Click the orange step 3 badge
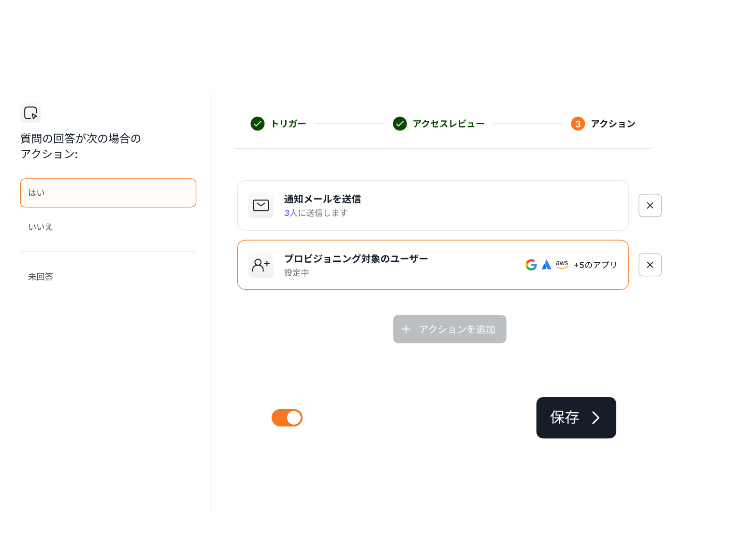Viewport: 756px width, 541px height. pyautogui.click(x=578, y=124)
